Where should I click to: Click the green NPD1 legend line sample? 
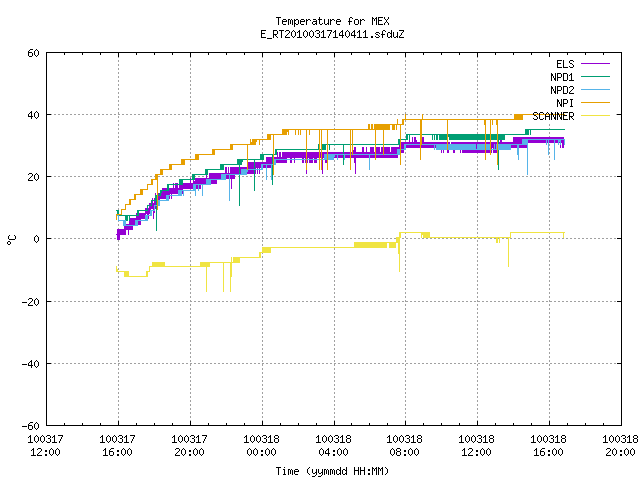click(x=595, y=76)
